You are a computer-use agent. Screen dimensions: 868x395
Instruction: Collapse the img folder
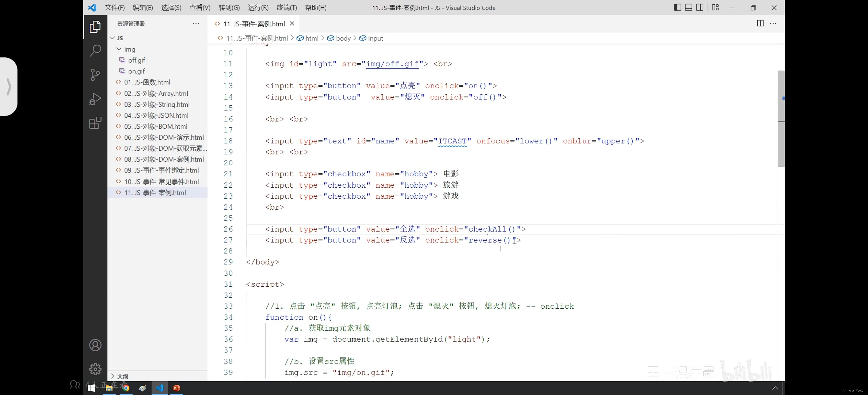pyautogui.click(x=158, y=49)
